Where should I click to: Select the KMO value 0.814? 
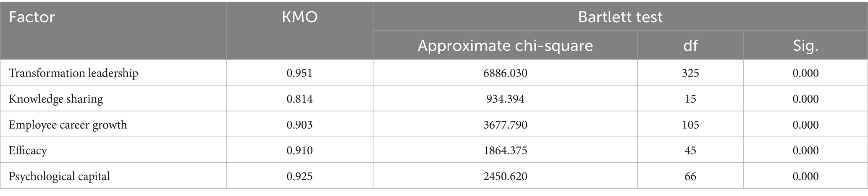coord(299,99)
